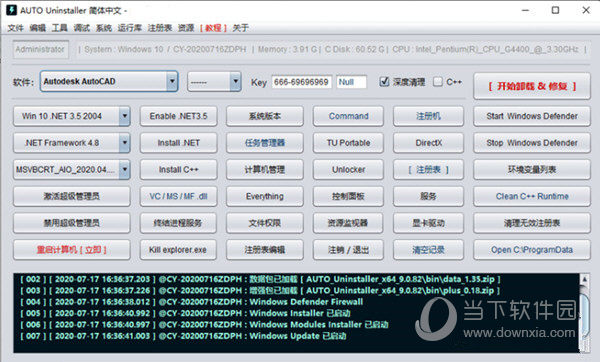Image resolution: width=600 pixels, height=362 pixels.
Task: Click the 文件权限 button
Action: pyautogui.click(x=265, y=223)
